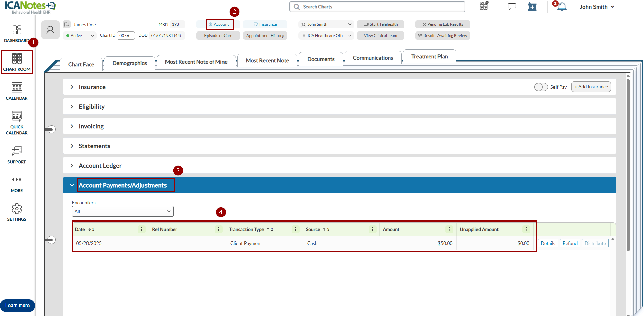The width and height of the screenshot is (644, 316).
Task: Switch to the Documents tab
Action: coord(321,59)
